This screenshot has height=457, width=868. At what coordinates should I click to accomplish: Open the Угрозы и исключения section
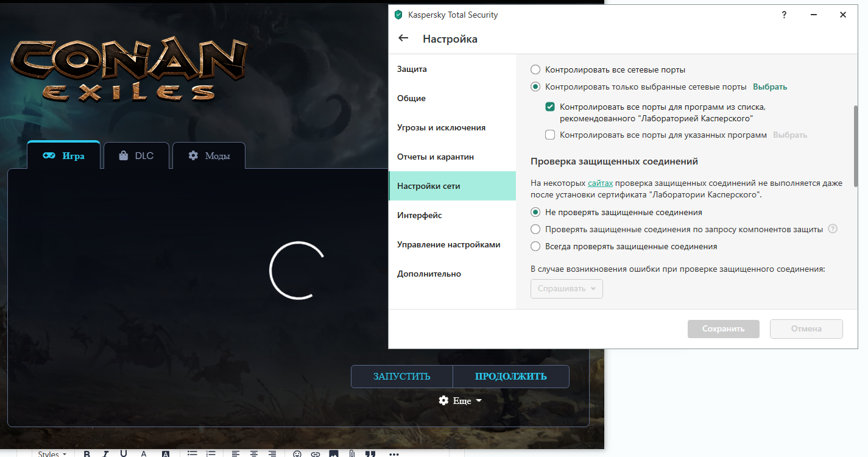click(x=452, y=127)
